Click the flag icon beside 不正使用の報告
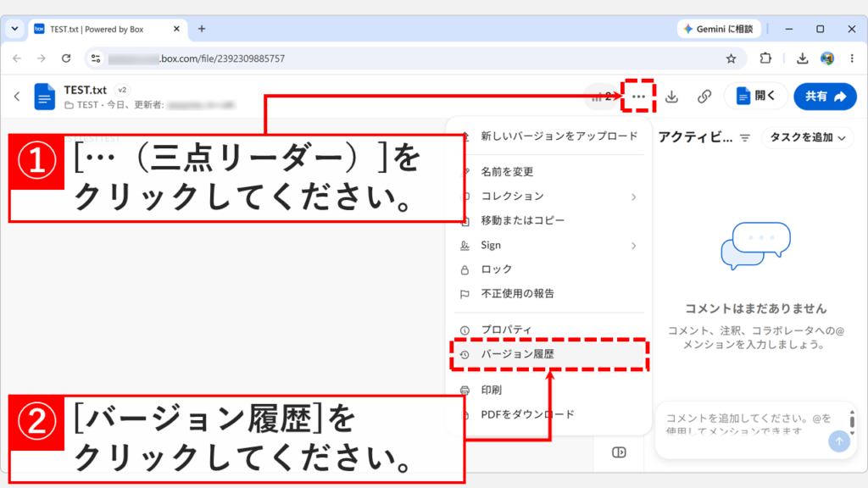868x488 pixels. 465,294
